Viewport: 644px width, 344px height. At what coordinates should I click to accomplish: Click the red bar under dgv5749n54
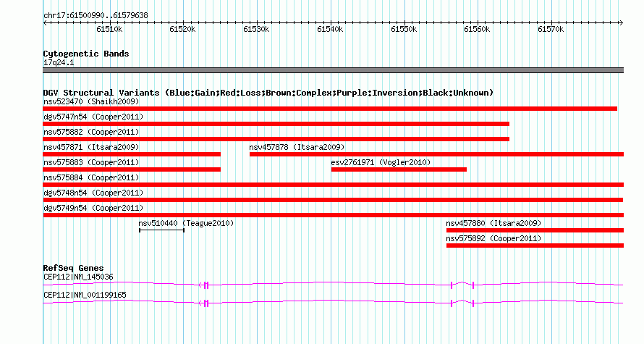coord(333,215)
